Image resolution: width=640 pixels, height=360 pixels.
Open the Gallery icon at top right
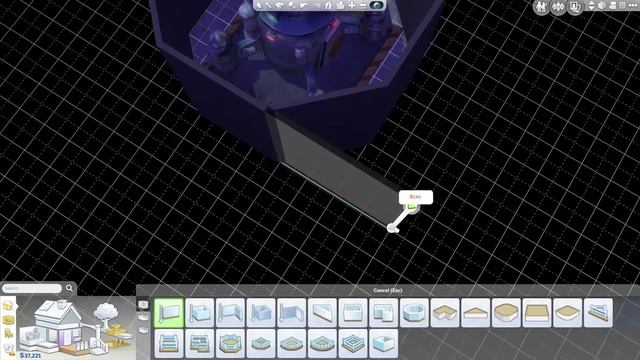click(575, 7)
